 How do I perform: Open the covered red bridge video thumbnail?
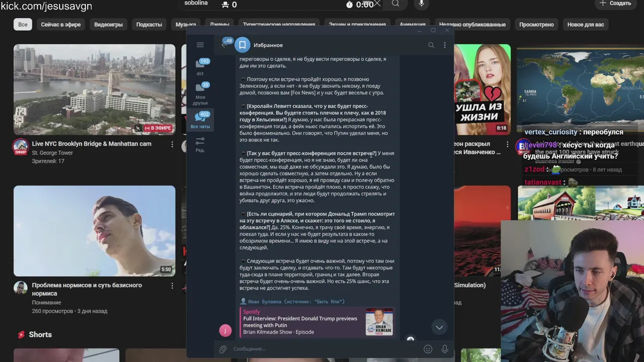tap(580, 203)
